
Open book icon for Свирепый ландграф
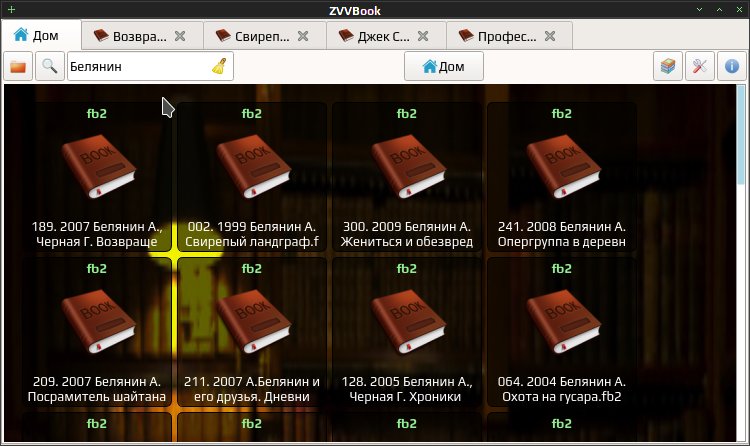(x=254, y=167)
